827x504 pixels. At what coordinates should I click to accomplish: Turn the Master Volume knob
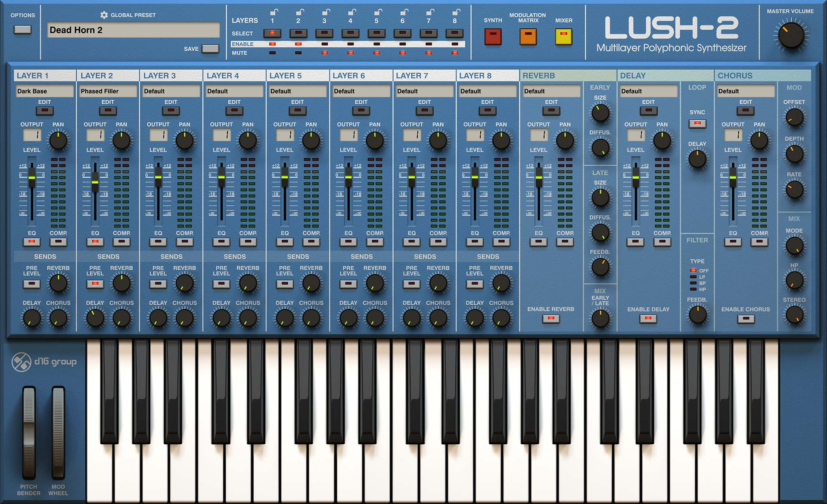791,36
